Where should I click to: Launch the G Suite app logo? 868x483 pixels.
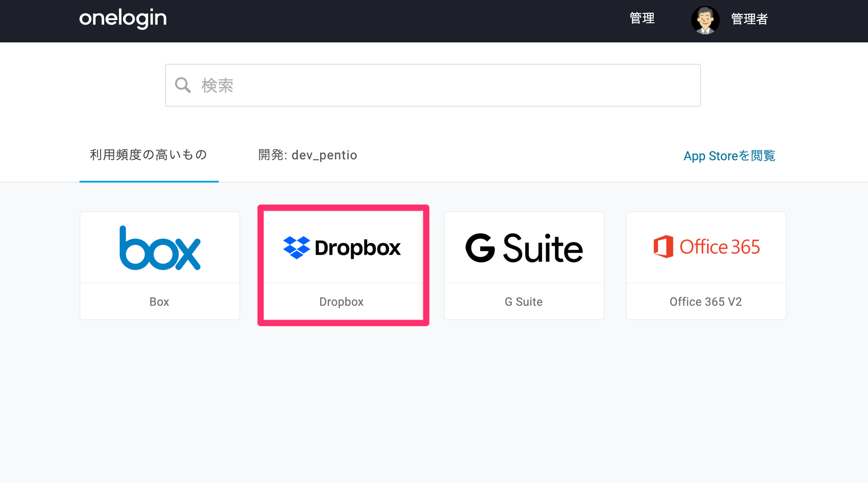524,248
